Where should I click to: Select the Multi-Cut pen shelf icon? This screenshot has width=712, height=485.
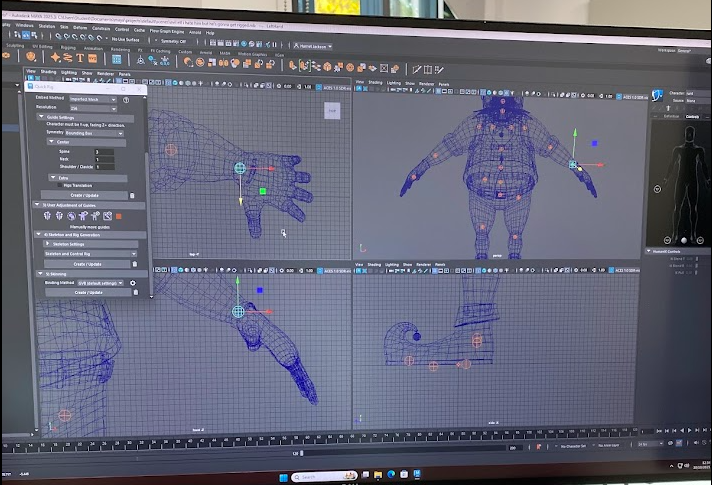pyautogui.click(x=417, y=69)
